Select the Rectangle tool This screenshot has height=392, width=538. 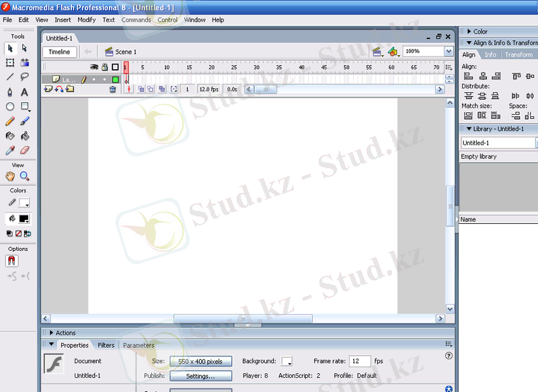(x=25, y=107)
